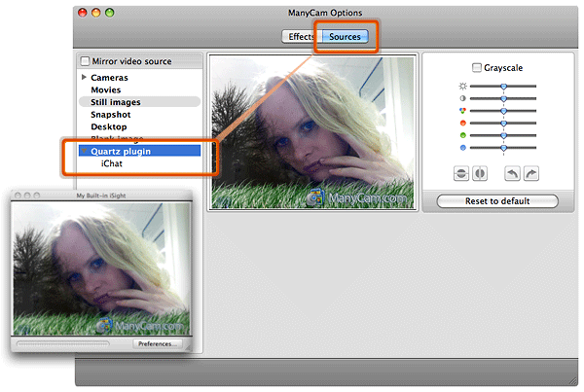Enable the Grayscale checkbox
Image resolution: width=584 pixels, height=392 pixels.
click(x=477, y=68)
